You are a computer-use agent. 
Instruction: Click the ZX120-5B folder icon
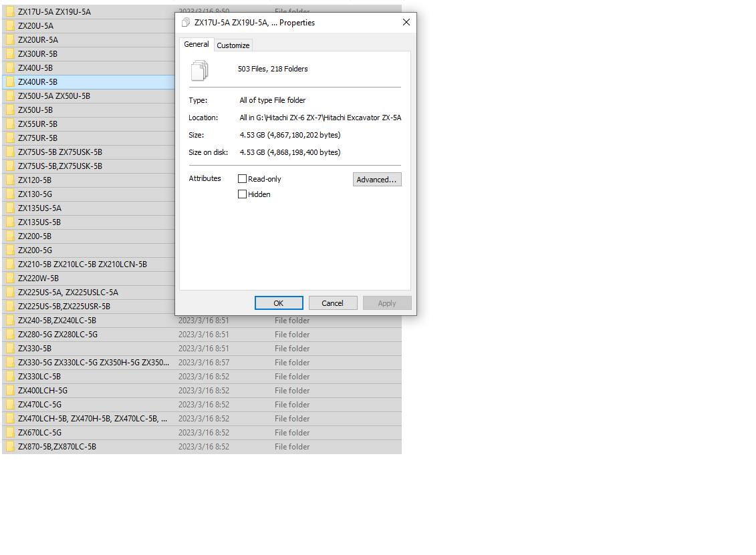click(10, 180)
